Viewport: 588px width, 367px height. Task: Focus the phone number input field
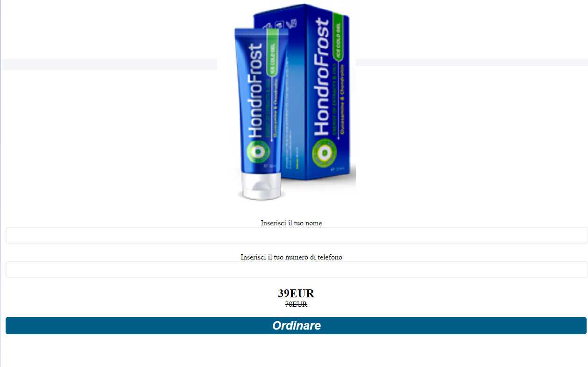[x=297, y=269]
